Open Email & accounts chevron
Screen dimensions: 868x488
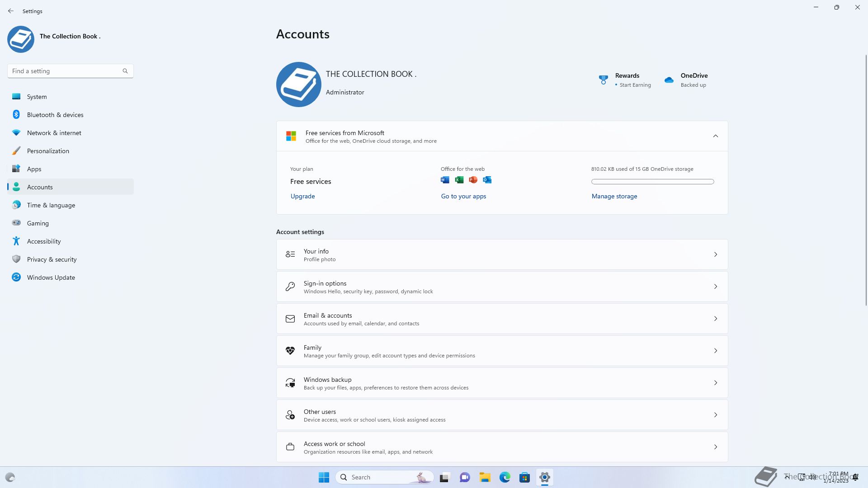pyautogui.click(x=715, y=319)
